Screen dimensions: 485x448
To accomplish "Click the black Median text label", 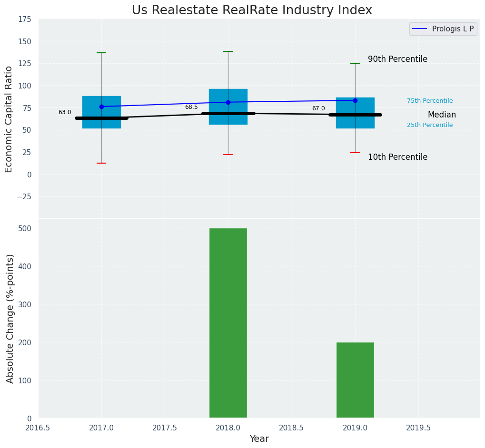I will point(442,115).
